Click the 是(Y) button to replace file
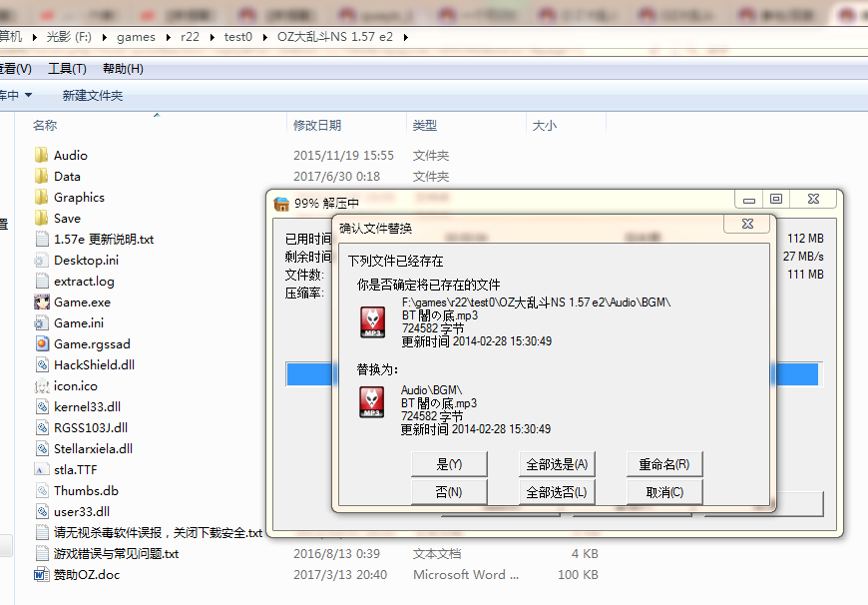Image resolution: width=868 pixels, height=605 pixels. click(x=449, y=464)
